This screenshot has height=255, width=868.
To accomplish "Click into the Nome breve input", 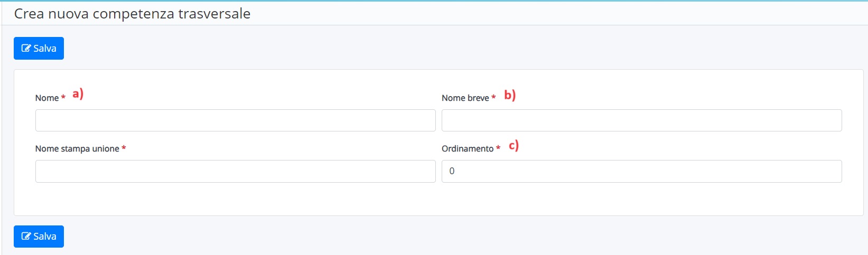I will [x=641, y=120].
